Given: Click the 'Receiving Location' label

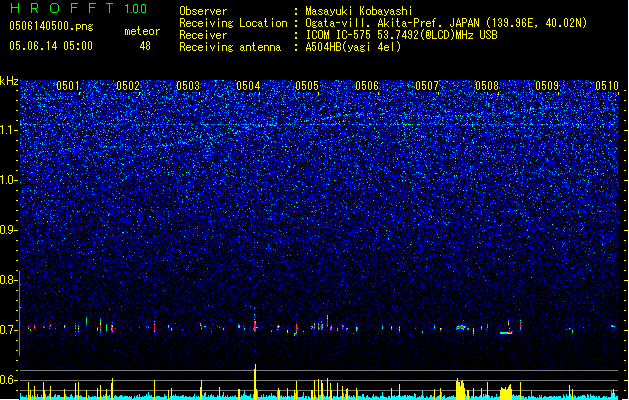Looking at the screenshot, I should pyautogui.click(x=233, y=23).
